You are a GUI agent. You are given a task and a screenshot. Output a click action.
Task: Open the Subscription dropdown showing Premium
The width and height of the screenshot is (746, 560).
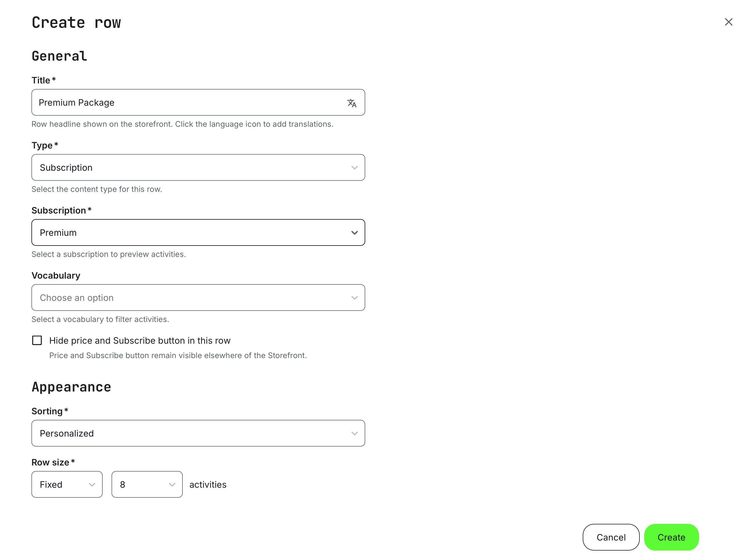198,232
